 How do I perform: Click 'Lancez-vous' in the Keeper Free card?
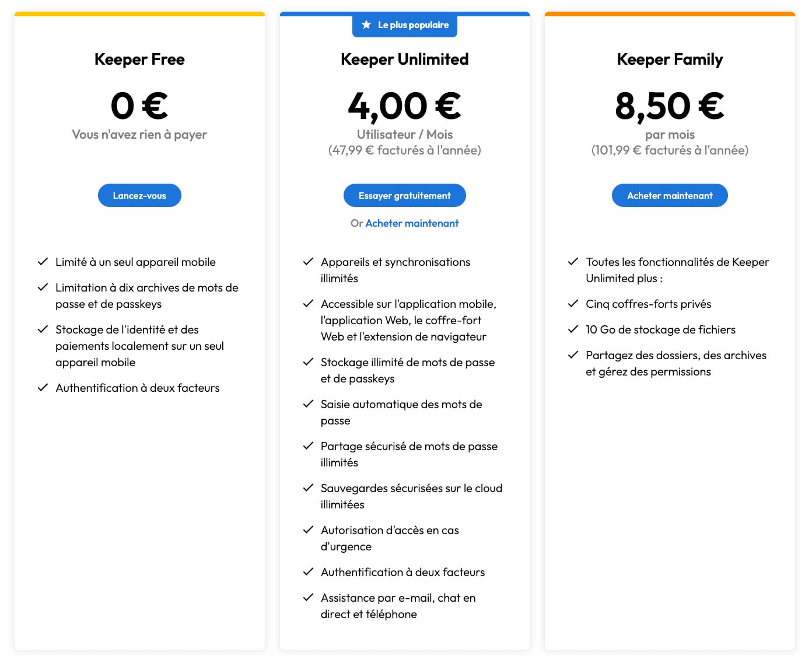coord(139,195)
